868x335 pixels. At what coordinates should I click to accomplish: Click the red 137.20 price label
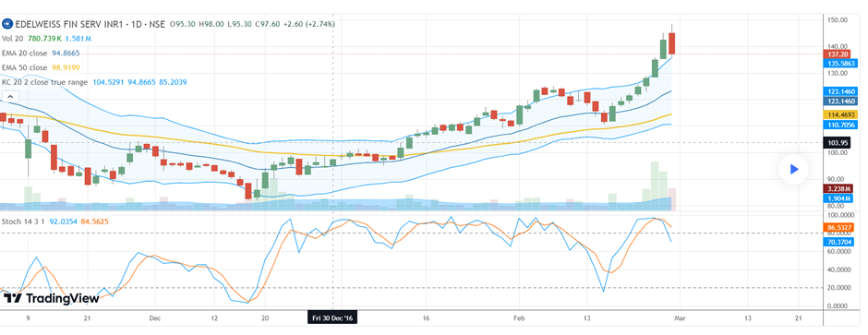[837, 54]
